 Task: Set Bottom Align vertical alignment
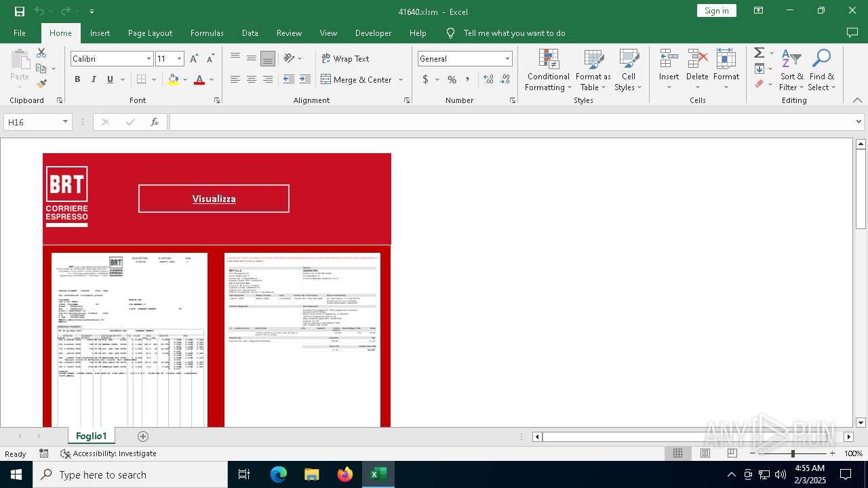(268, 58)
